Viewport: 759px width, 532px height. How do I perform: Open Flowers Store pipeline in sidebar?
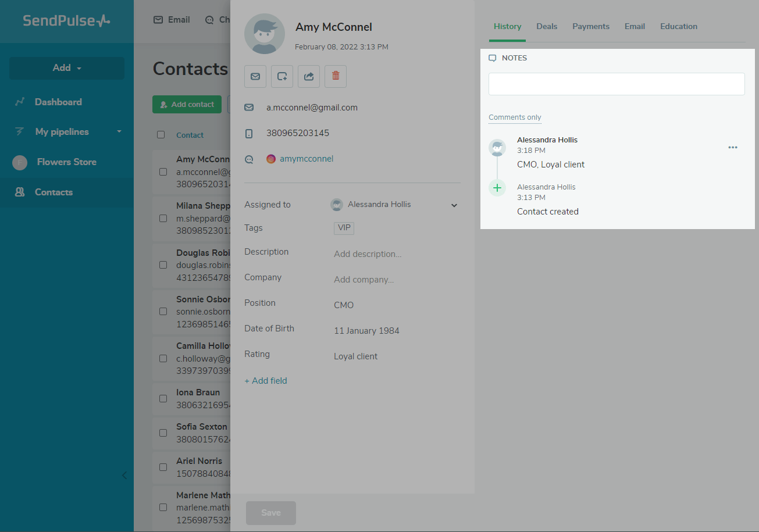click(67, 162)
